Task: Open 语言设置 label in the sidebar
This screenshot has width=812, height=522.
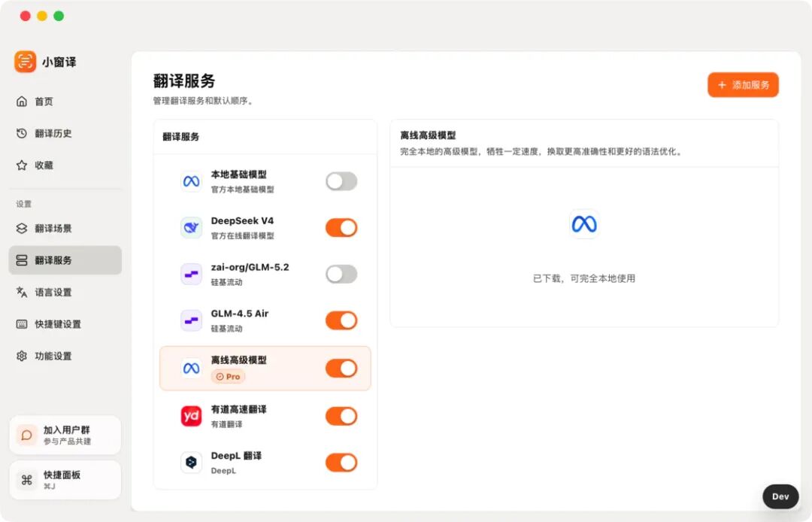Action: (x=53, y=292)
